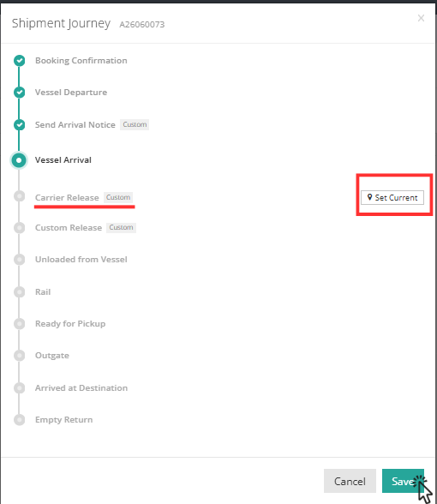Click the Empty Return step circle
The image size is (437, 504).
[x=19, y=420]
